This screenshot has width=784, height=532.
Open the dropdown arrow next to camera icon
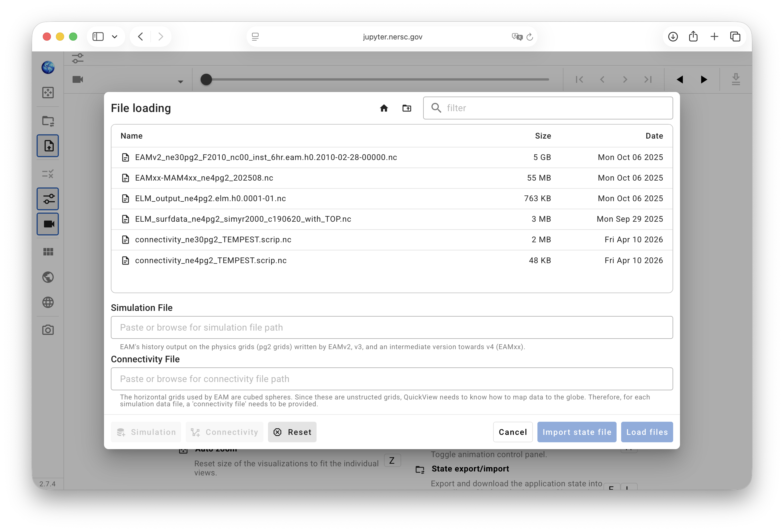tap(181, 82)
